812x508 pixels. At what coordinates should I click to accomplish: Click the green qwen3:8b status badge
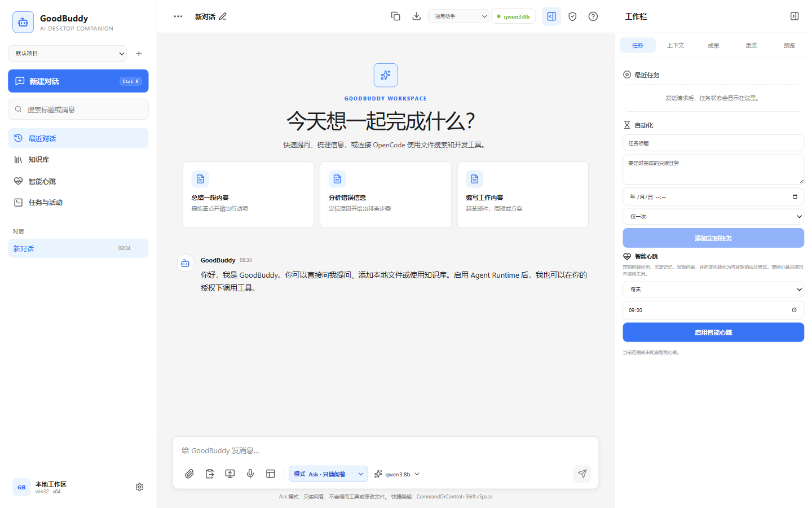click(x=514, y=16)
